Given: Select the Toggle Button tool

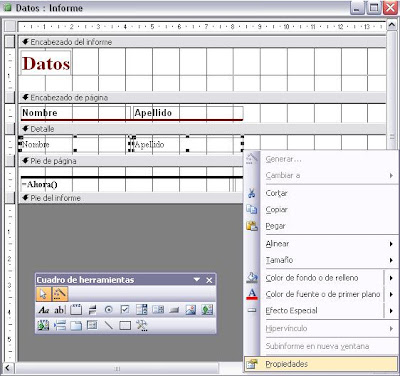Looking at the screenshot, I should point(92,310).
